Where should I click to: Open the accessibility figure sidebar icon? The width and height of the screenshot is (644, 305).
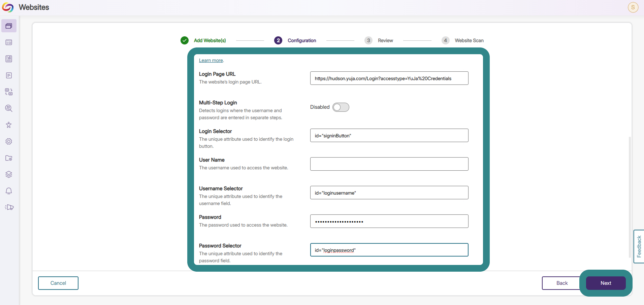[9, 125]
